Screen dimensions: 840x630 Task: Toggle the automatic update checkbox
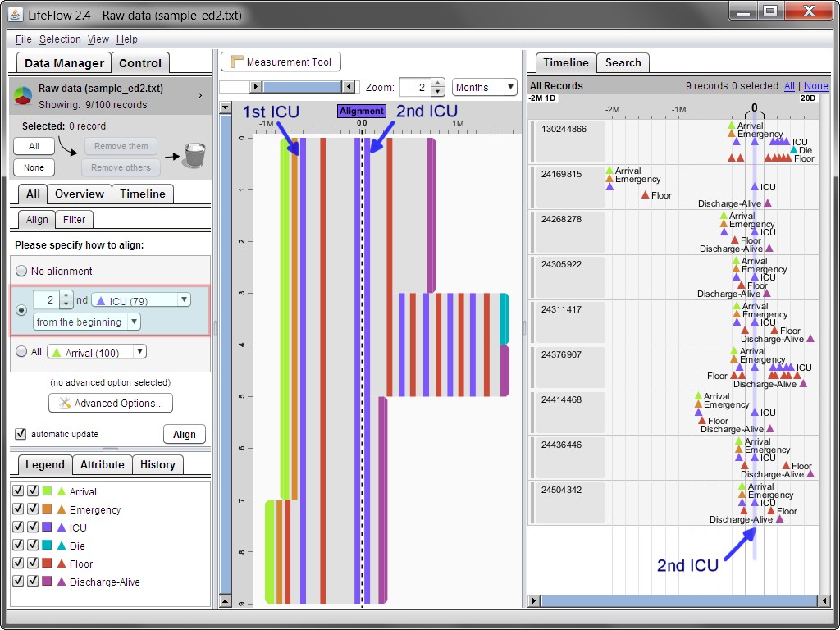pyautogui.click(x=21, y=434)
